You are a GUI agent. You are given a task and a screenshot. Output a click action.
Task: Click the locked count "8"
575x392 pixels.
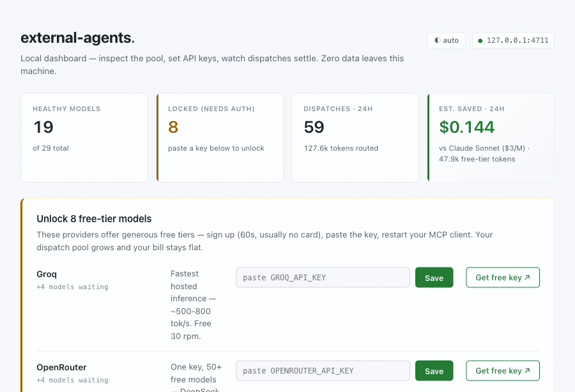tap(173, 127)
